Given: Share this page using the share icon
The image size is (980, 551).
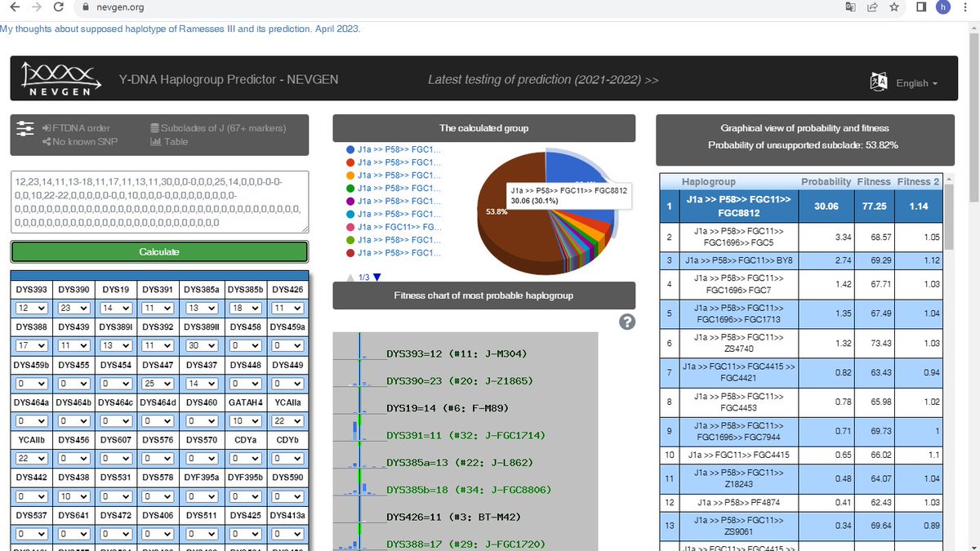Looking at the screenshot, I should tap(872, 7).
